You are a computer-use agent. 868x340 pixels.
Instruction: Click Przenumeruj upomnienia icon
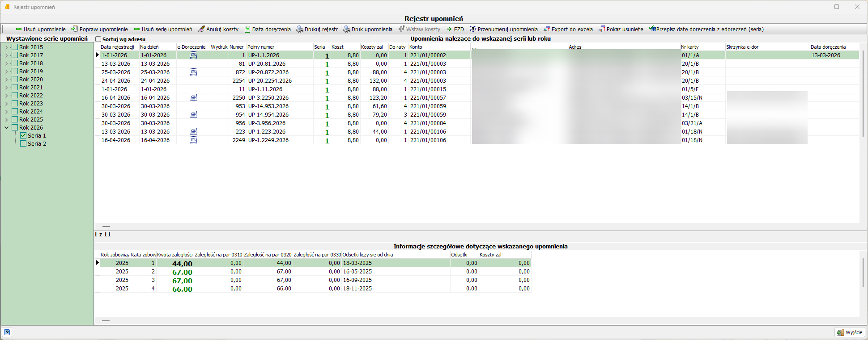click(473, 29)
